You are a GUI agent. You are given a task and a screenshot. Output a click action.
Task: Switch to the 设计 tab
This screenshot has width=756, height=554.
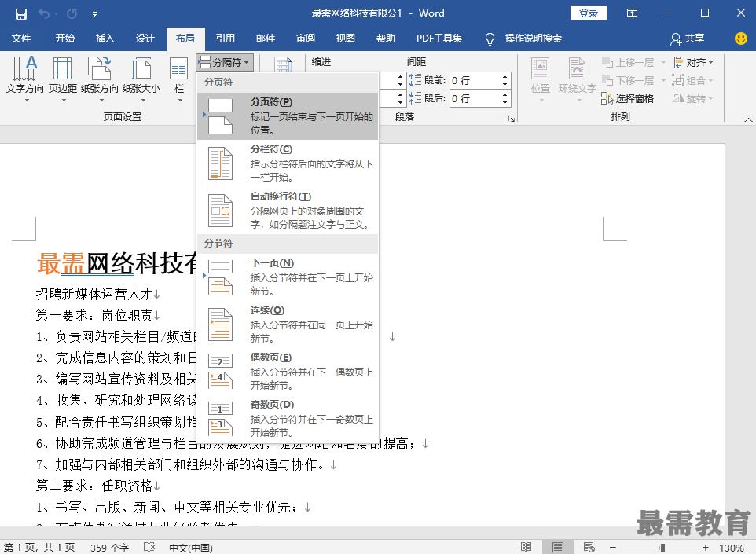pyautogui.click(x=145, y=38)
